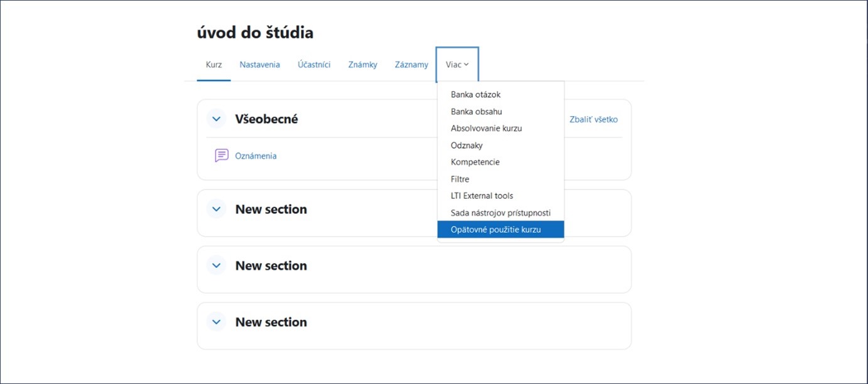Open Sada nástrojov prístupnosti
The height and width of the screenshot is (384, 868).
click(x=500, y=213)
